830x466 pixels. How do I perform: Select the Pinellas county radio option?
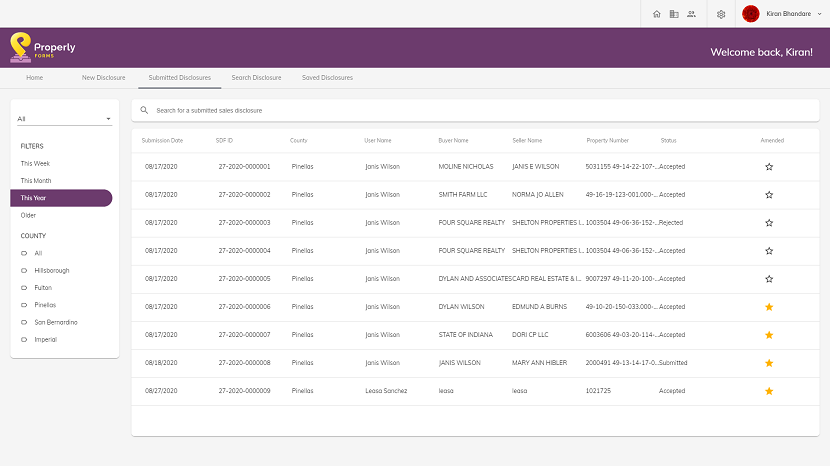(24, 305)
